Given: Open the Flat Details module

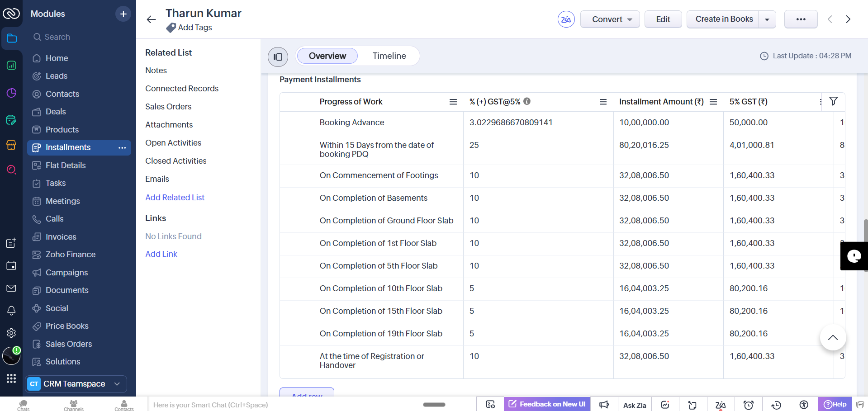Looking at the screenshot, I should [66, 165].
